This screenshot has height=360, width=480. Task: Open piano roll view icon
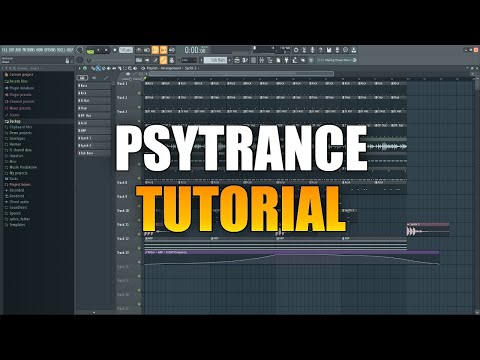245,60
